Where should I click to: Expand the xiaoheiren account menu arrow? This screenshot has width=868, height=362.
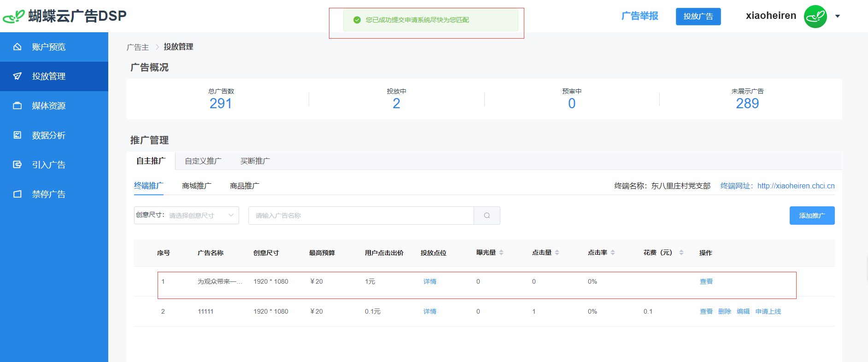tap(838, 16)
